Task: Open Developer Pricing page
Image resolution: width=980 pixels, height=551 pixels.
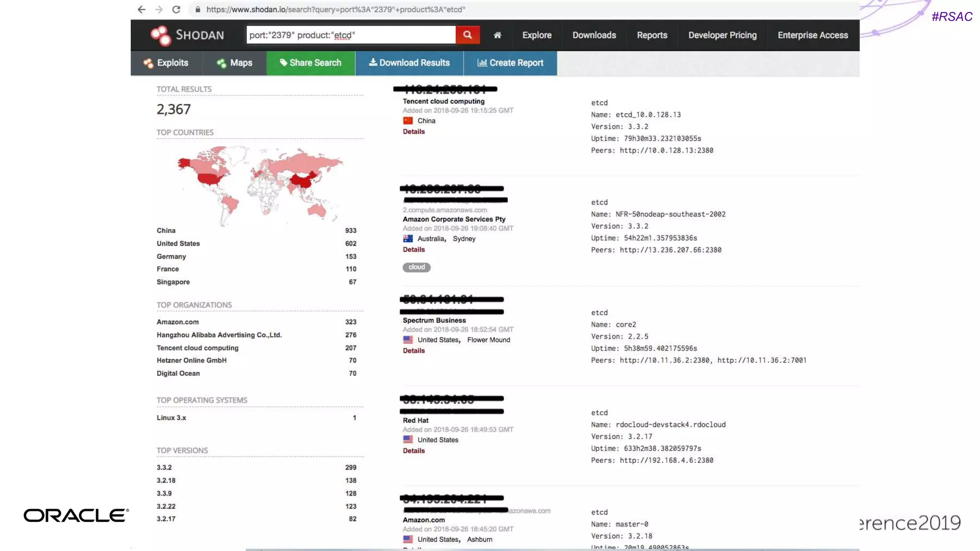Action: tap(723, 35)
